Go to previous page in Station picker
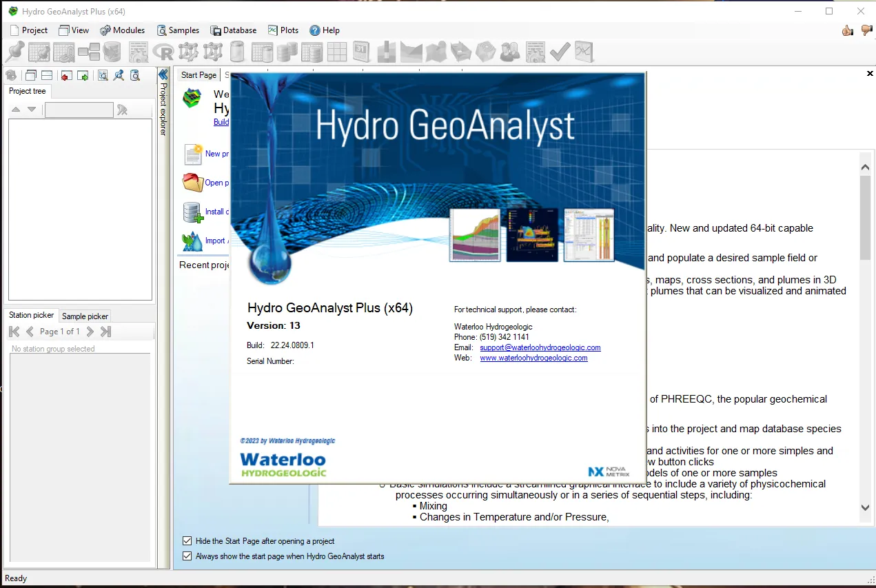 point(30,332)
